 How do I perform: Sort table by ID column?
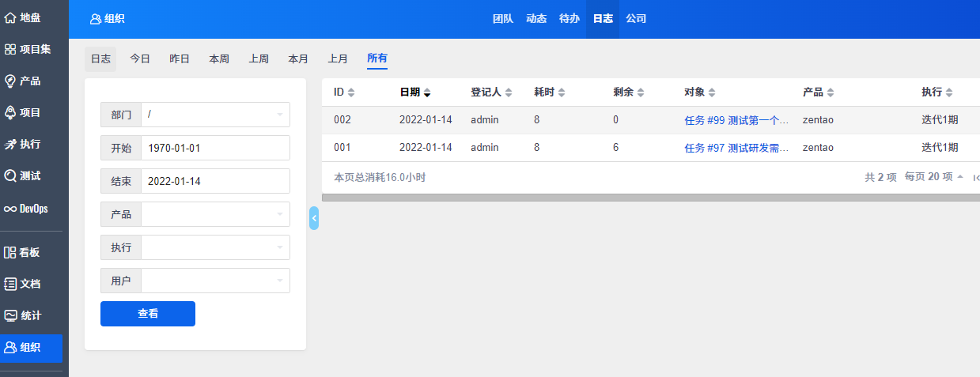(x=343, y=92)
